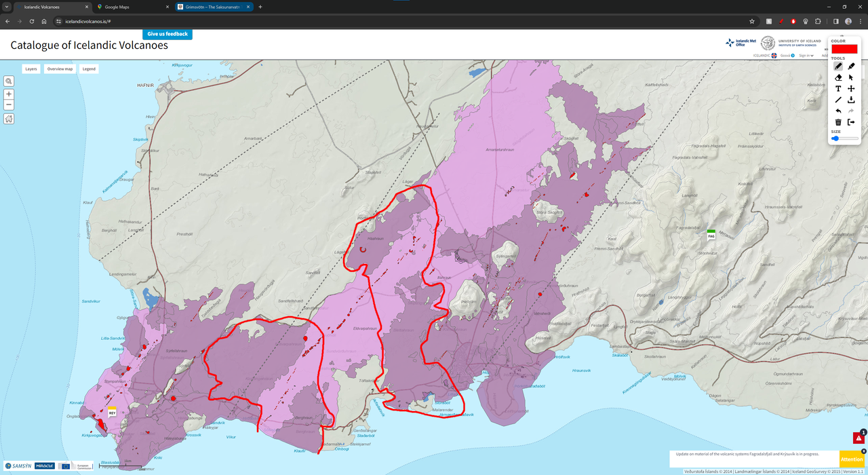The height and width of the screenshot is (475, 868).
Task: Choose the eraser tool
Action: [x=838, y=77]
